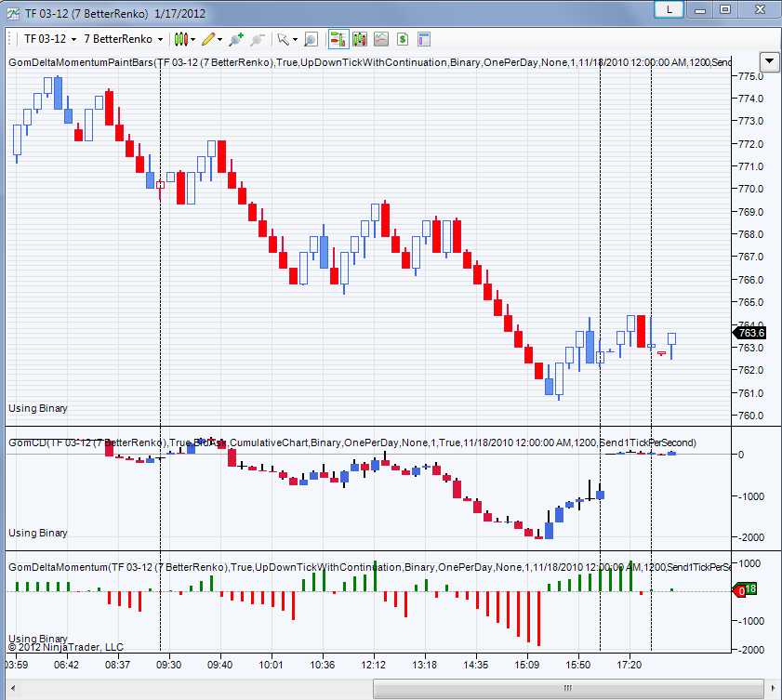Expand the cursor type dropdown arrow
This screenshot has width=782, height=700.
point(296,39)
